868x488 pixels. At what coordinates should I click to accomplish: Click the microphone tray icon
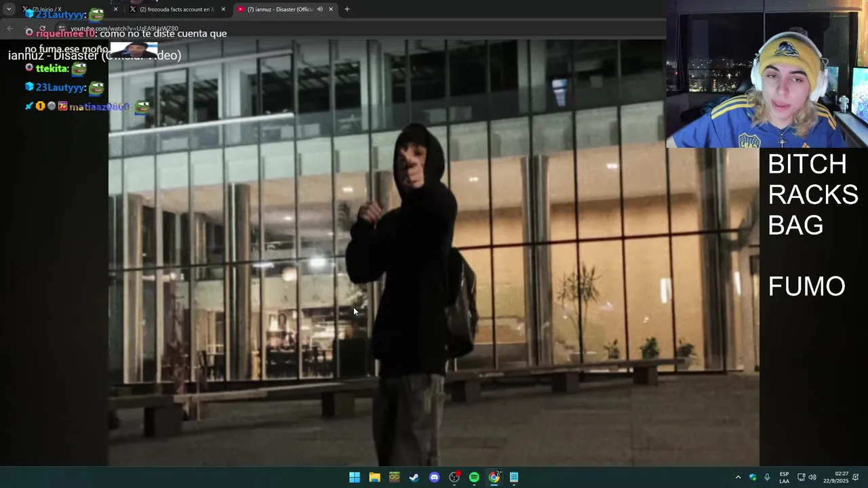click(x=767, y=477)
